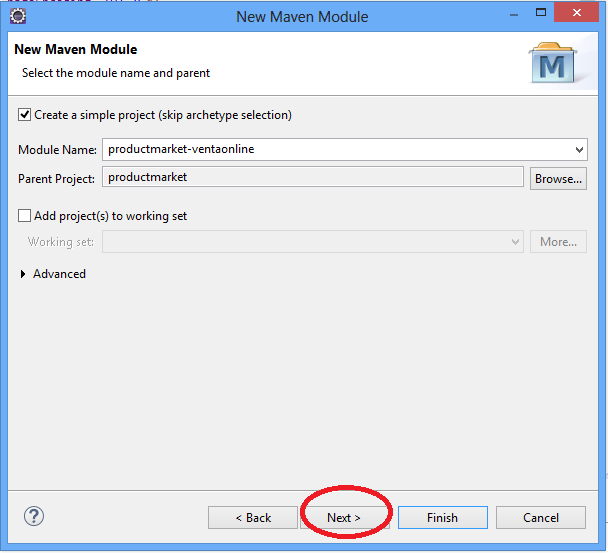
Task: Minimize the New Maven Module dialog
Action: click(x=514, y=15)
